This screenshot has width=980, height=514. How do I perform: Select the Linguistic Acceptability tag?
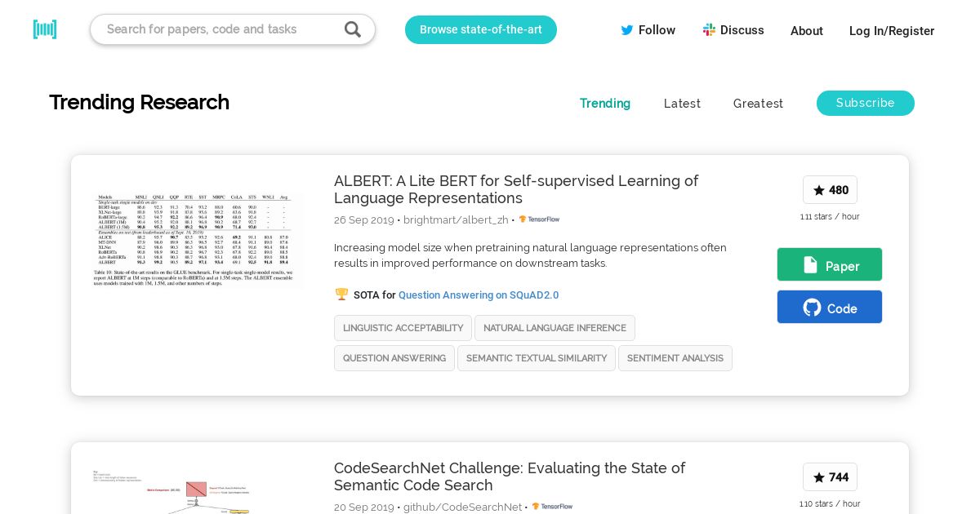coord(403,328)
